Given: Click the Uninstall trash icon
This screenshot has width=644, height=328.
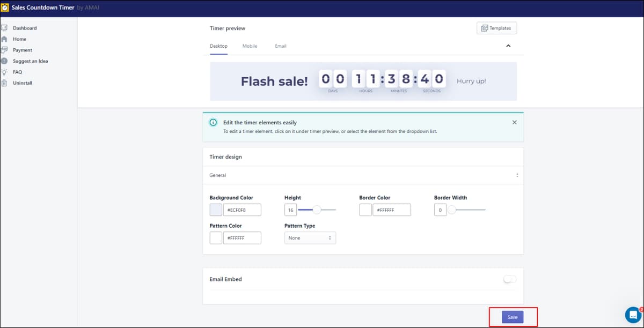Looking at the screenshot, I should (4, 83).
